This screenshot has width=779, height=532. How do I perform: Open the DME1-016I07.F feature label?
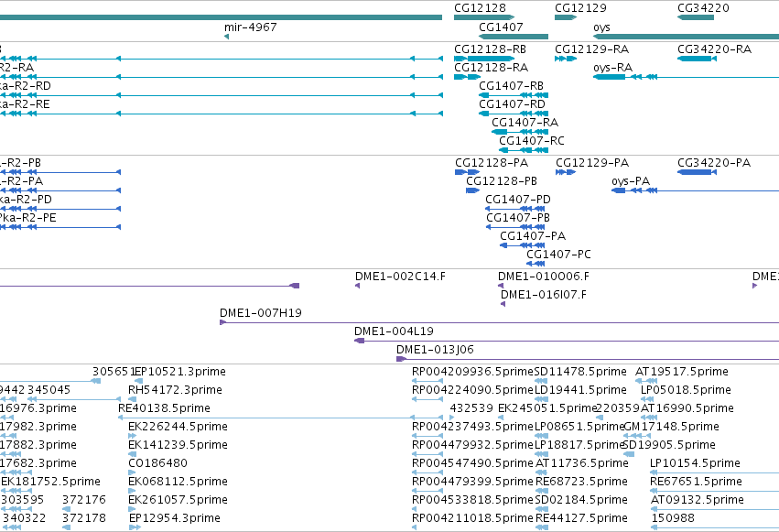pyautogui.click(x=544, y=295)
